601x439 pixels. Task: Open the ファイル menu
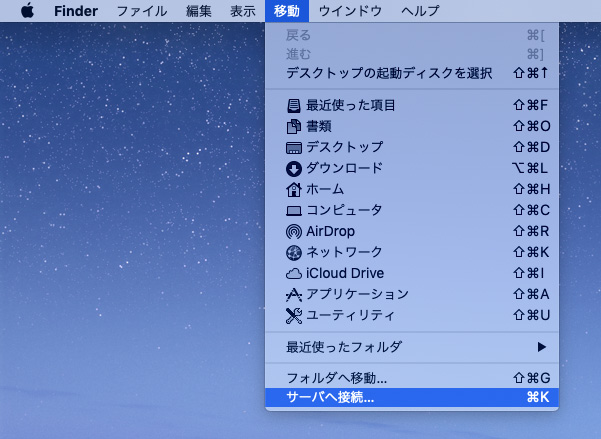coord(142,11)
